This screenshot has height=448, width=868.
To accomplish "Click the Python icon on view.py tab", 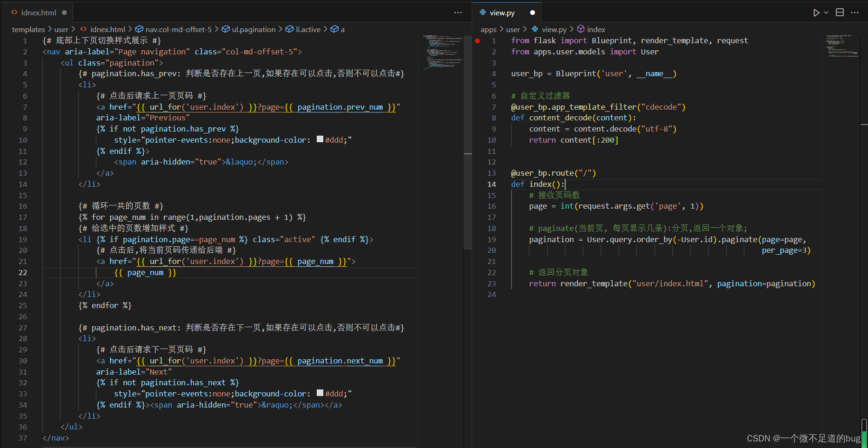I will (482, 13).
